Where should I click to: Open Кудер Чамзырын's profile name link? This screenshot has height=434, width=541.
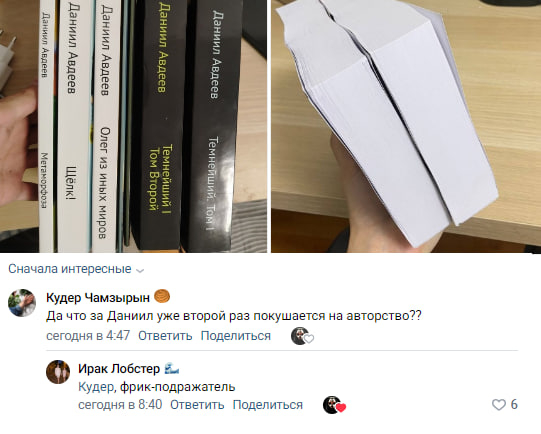tap(98, 297)
